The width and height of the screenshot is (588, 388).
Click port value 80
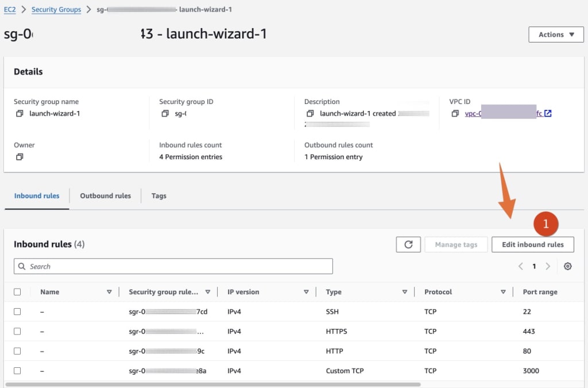(x=527, y=351)
